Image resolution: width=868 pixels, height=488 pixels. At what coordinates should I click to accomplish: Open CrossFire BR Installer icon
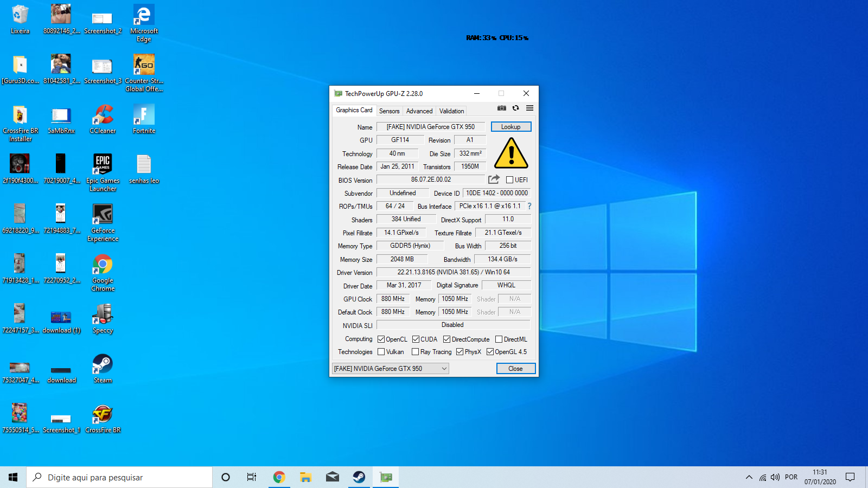20,123
